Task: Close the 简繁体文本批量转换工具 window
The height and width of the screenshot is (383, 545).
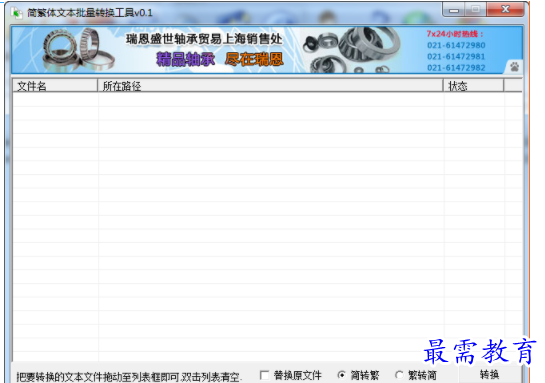Action: tap(505, 9)
